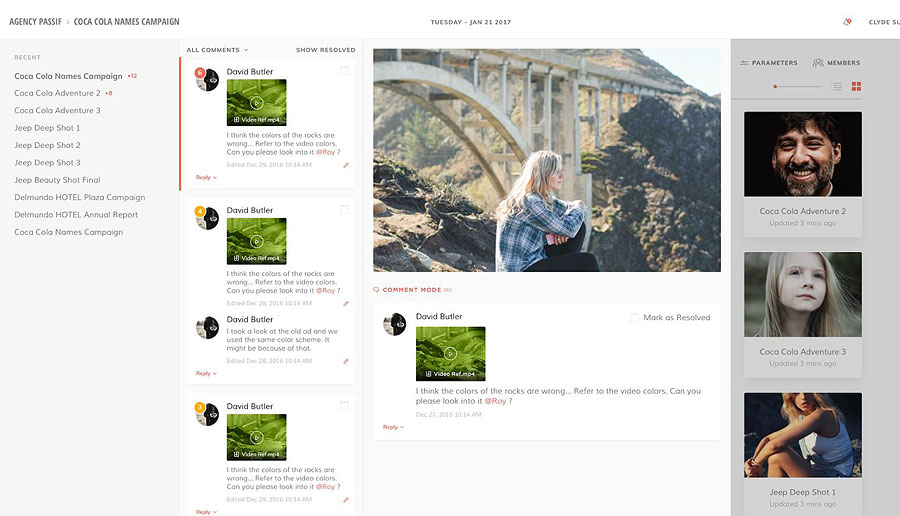Image resolution: width=900 pixels, height=516 pixels.
Task: Play Video Ref.mp4 in comment 6
Action: pos(257,103)
